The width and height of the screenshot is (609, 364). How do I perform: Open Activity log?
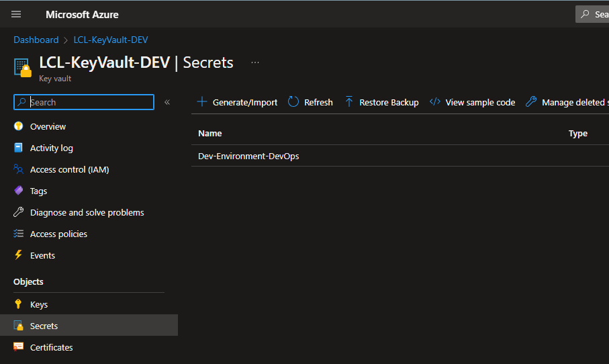[51, 148]
